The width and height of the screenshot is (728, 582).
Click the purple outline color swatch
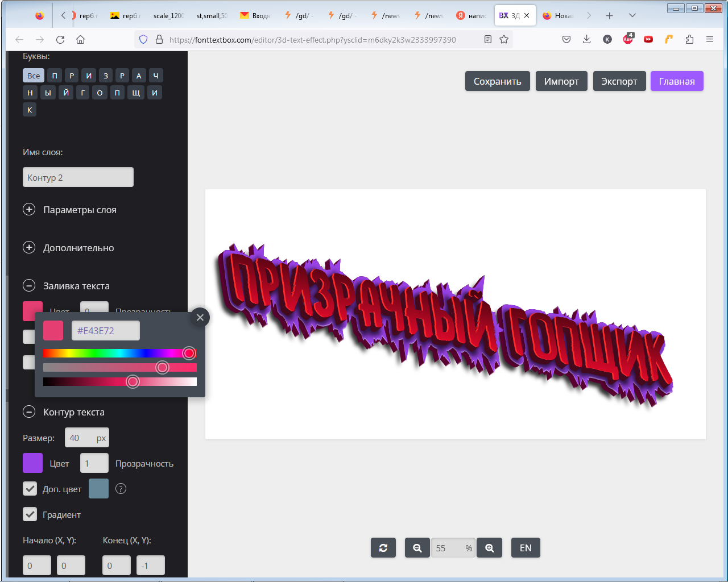coord(32,463)
